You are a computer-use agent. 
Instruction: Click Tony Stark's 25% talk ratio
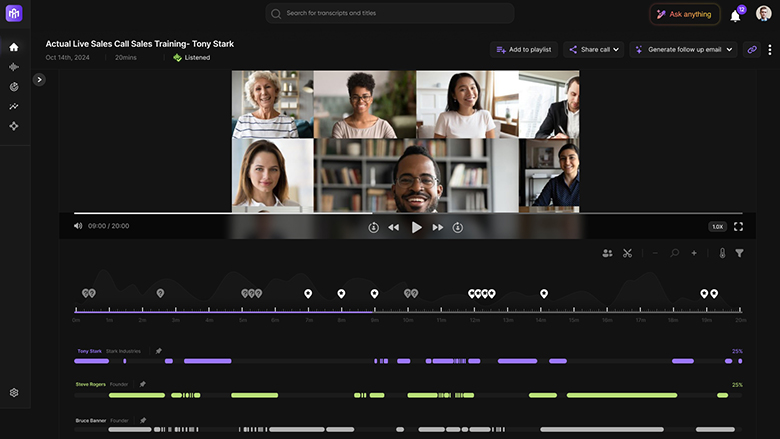737,351
